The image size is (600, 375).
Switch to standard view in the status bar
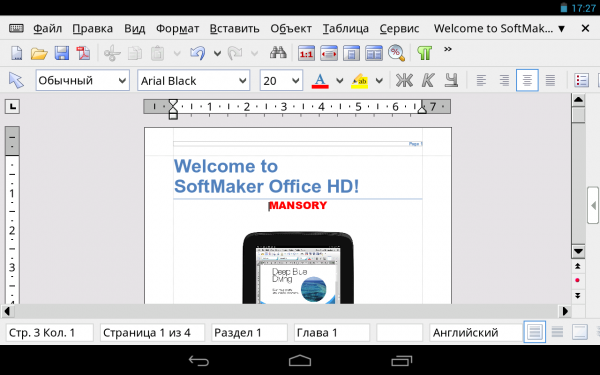535,332
